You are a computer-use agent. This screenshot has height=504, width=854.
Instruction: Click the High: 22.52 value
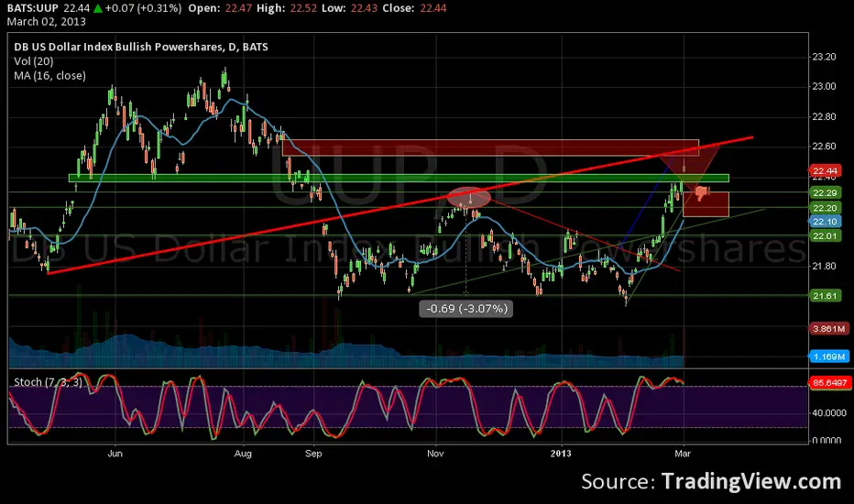point(287,8)
